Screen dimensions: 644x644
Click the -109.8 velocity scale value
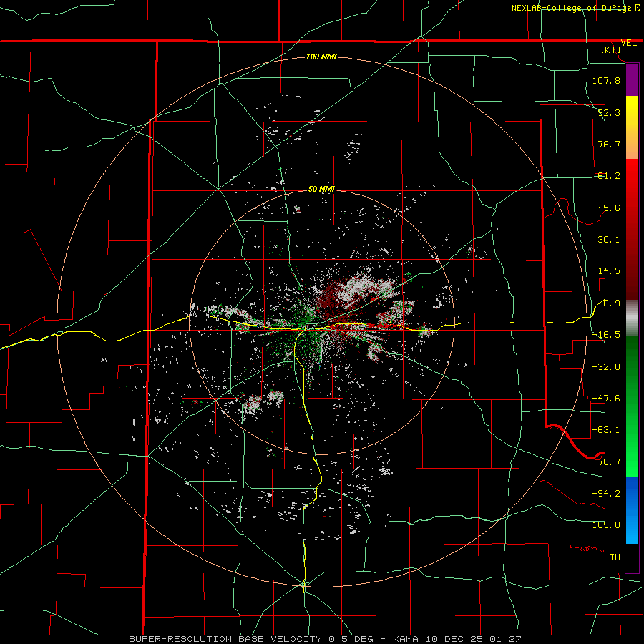coord(603,525)
